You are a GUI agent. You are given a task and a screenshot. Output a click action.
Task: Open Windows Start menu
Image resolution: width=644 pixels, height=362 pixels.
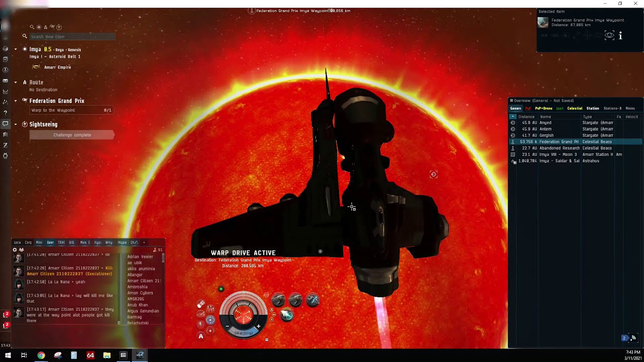(8, 355)
